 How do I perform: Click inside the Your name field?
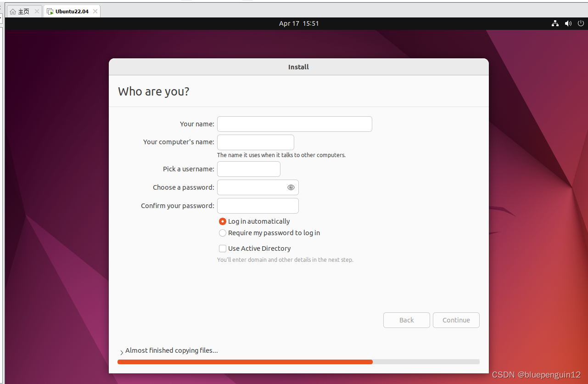pos(294,124)
